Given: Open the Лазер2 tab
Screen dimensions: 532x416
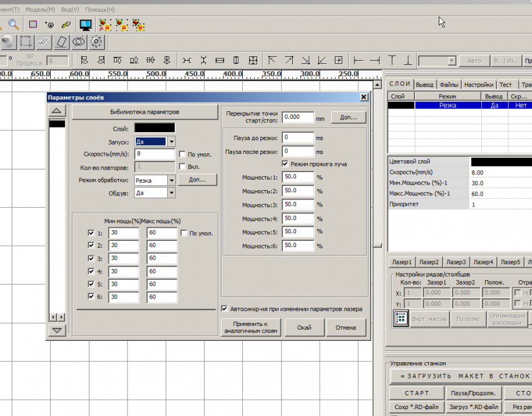Looking at the screenshot, I should (x=429, y=262).
